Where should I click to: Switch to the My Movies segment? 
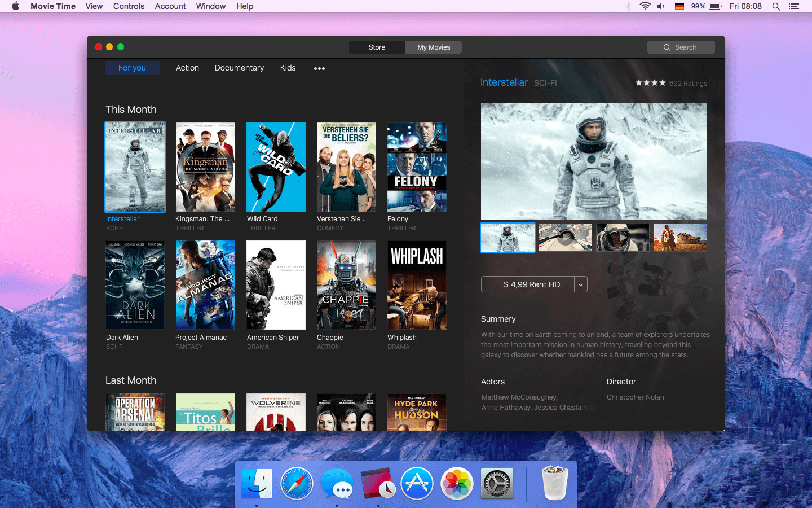(434, 47)
